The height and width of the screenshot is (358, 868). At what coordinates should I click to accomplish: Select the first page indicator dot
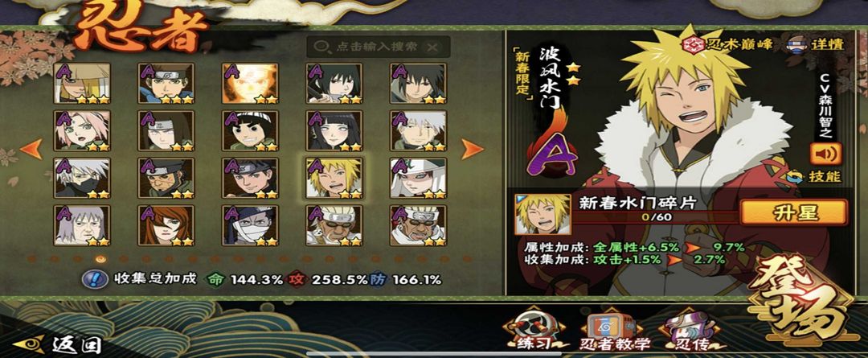tap(31, 259)
